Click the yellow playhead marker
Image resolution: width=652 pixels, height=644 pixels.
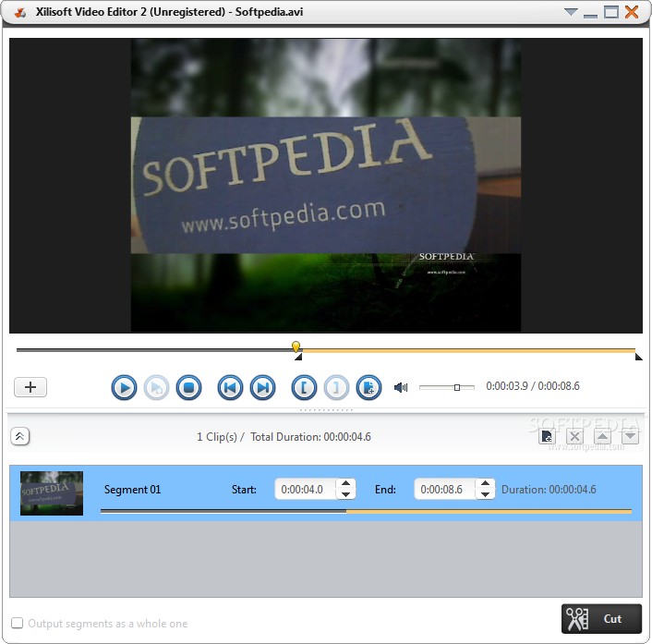coord(296,346)
